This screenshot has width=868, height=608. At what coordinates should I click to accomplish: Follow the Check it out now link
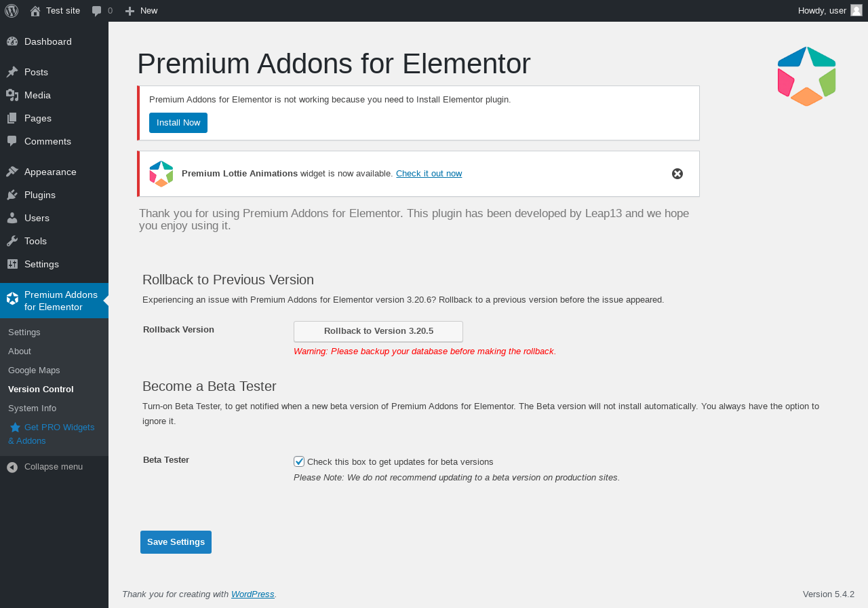pos(429,174)
